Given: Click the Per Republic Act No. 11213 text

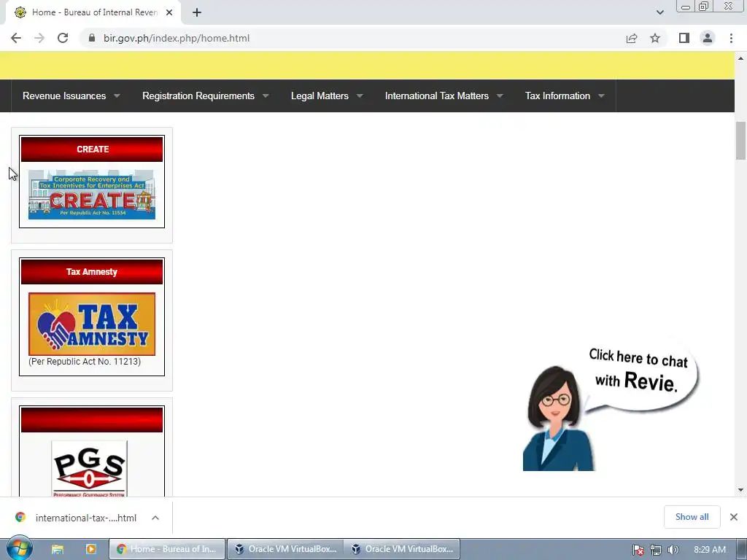Looking at the screenshot, I should coord(85,362).
